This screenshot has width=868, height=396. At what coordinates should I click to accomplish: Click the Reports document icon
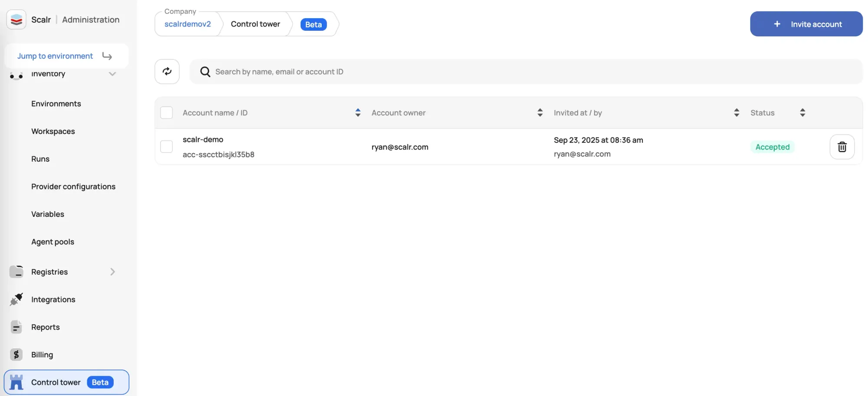click(16, 327)
